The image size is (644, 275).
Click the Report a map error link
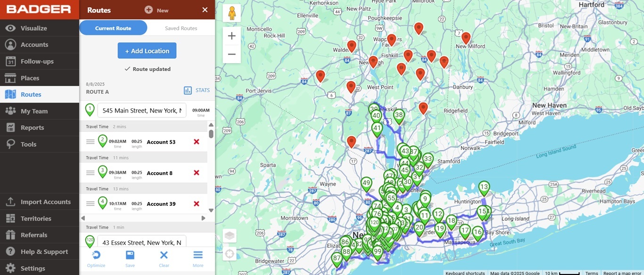tap(622, 273)
